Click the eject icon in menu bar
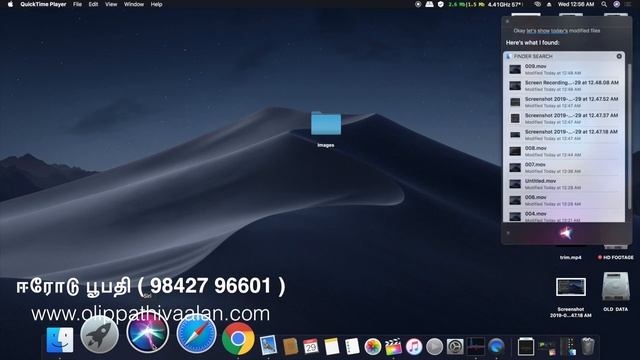The height and width of the screenshot is (360, 640). click(549, 4)
